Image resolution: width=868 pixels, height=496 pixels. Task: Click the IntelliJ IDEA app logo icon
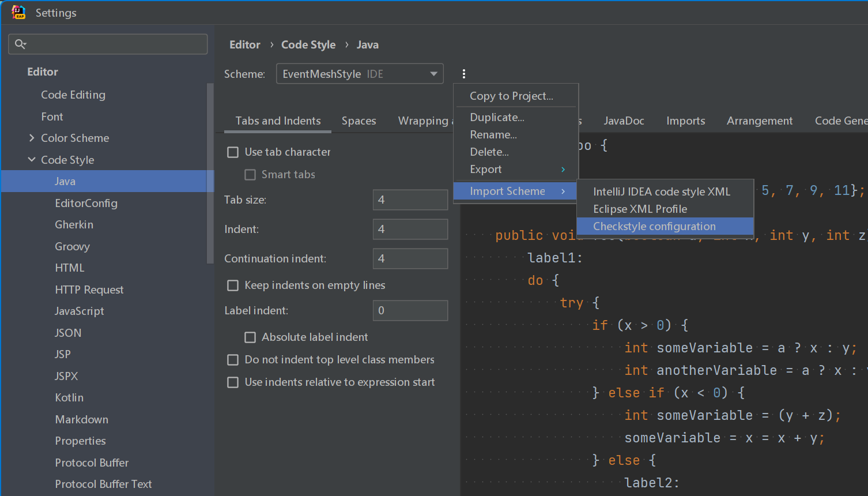click(x=18, y=12)
